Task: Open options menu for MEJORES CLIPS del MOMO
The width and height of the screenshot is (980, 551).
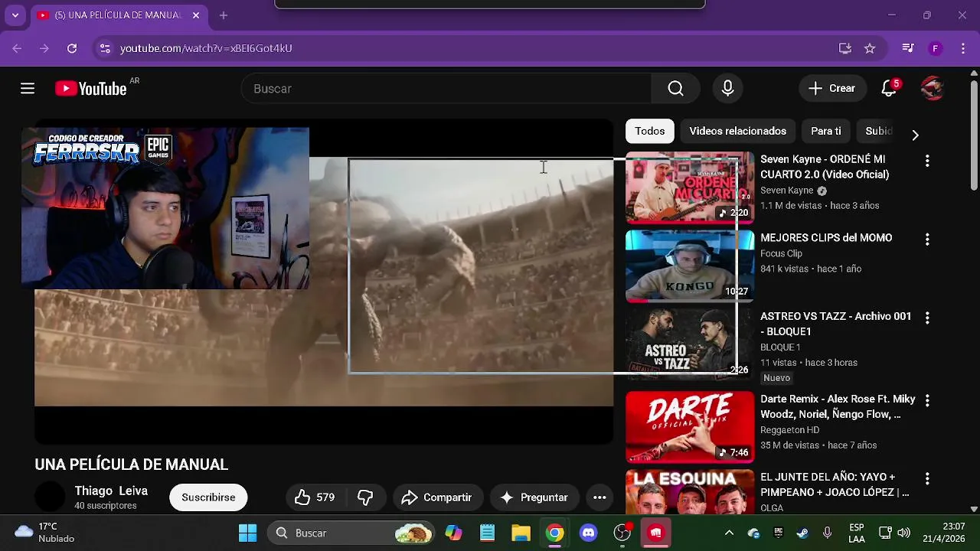Action: (x=927, y=240)
